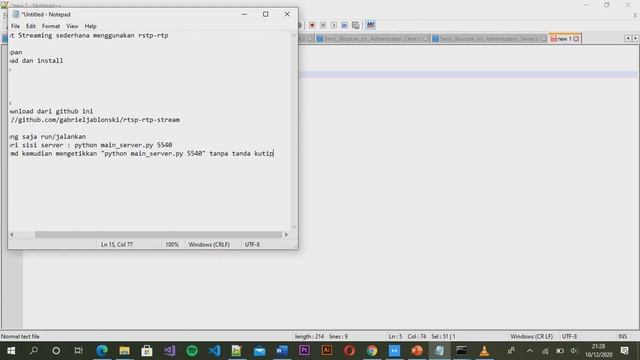The width and height of the screenshot is (640, 360).
Task: Open the volume control in system tray
Action: pyautogui.click(x=574, y=351)
